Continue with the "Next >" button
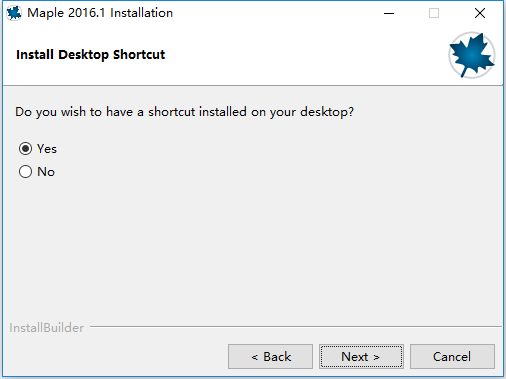The width and height of the screenshot is (506, 379). click(361, 357)
